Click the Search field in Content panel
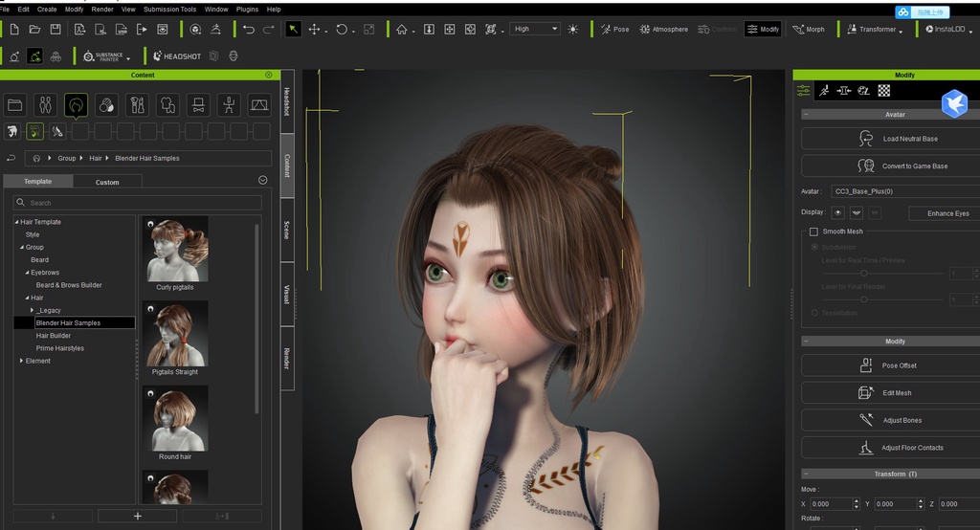 pyautogui.click(x=138, y=203)
